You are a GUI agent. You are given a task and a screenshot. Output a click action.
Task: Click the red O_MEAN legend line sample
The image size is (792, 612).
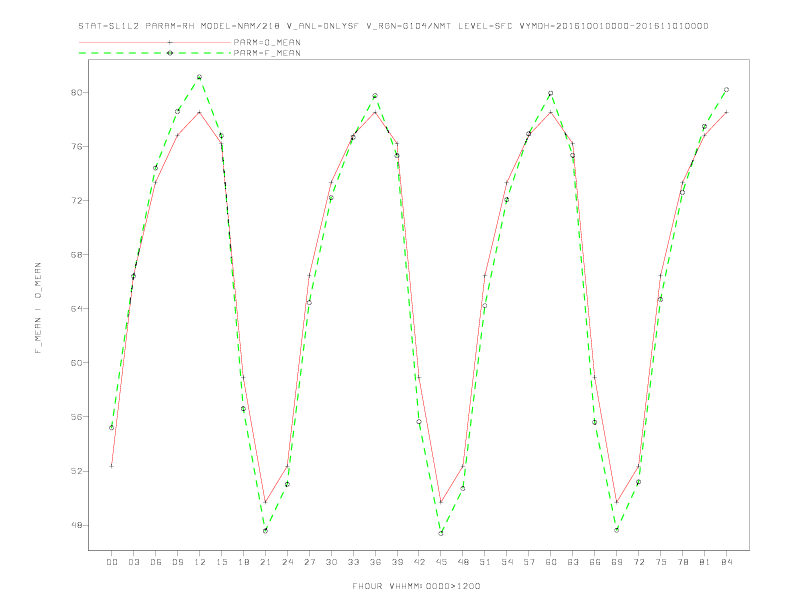pyautogui.click(x=155, y=42)
